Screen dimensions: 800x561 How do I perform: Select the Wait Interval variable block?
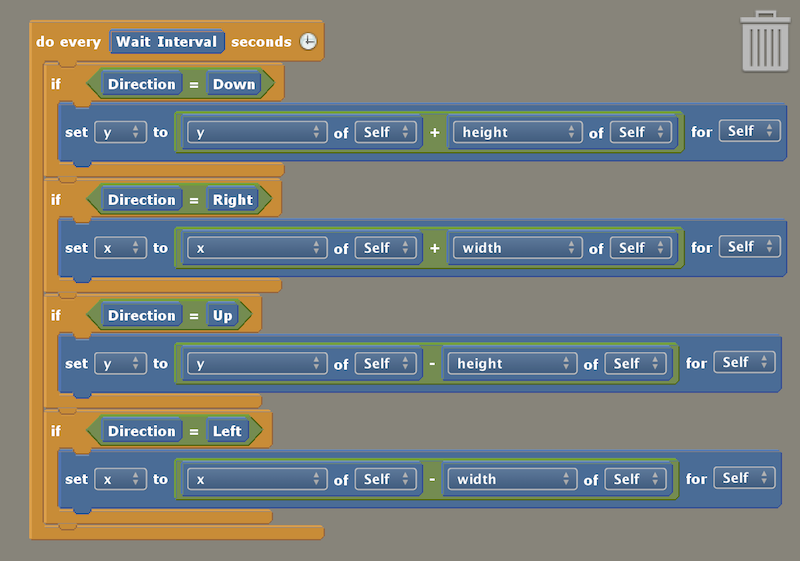click(166, 41)
